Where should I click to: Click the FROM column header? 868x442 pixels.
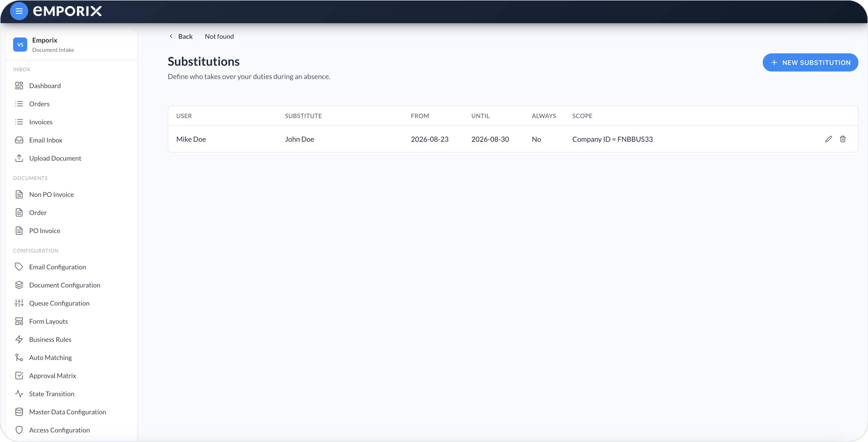pyautogui.click(x=420, y=116)
